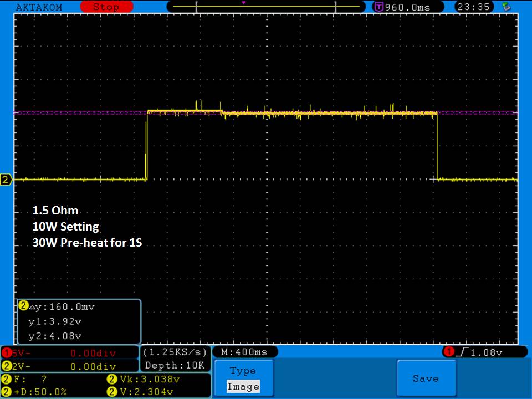This screenshot has width=532, height=399.
Task: Click the 23:35 clock display
Action: [472, 7]
